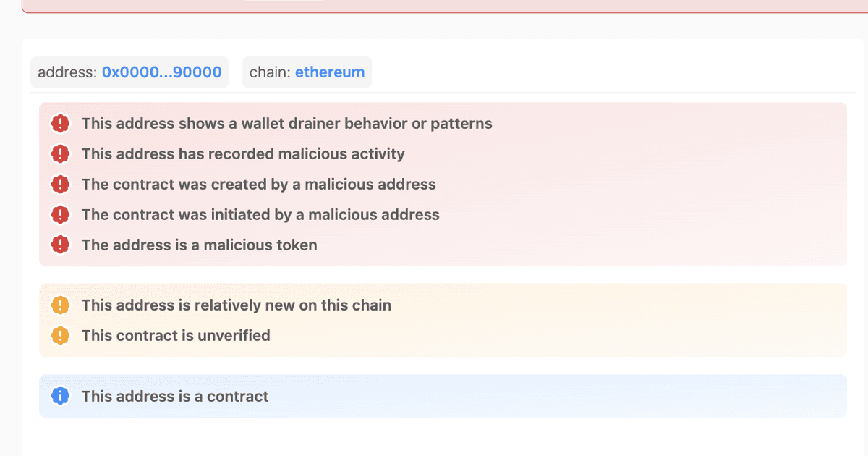The height and width of the screenshot is (456, 868).
Task: Click 'This contract is unverified' text
Action: (176, 336)
